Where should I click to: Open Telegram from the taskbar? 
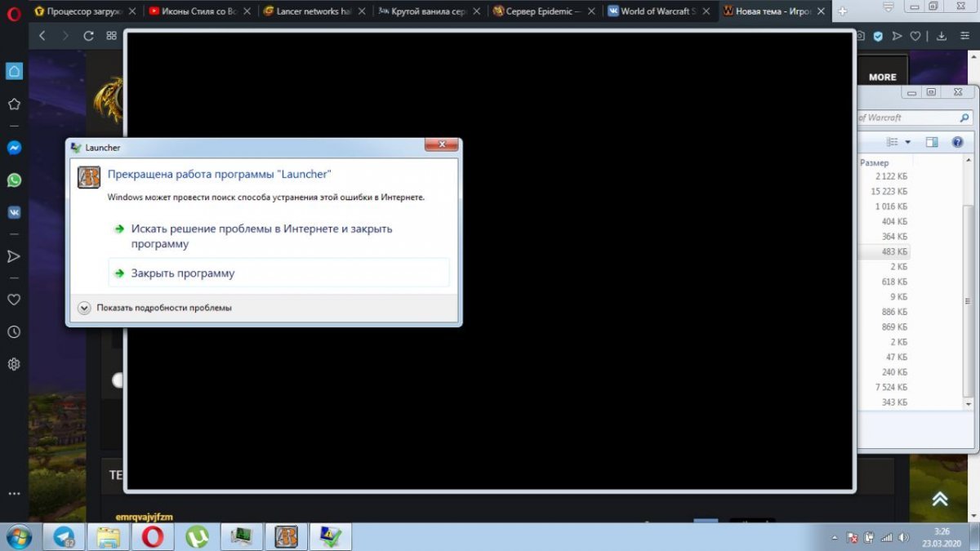pyautogui.click(x=65, y=536)
